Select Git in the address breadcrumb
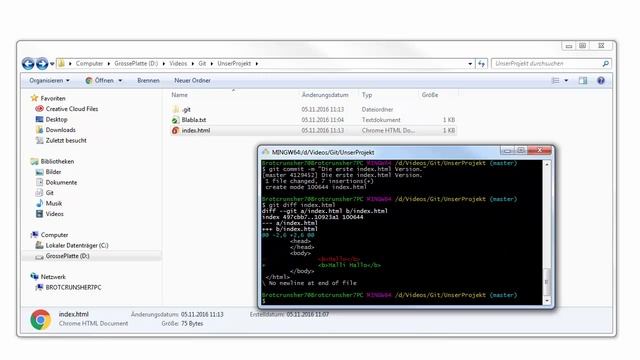The height and width of the screenshot is (360, 640). coord(202,64)
